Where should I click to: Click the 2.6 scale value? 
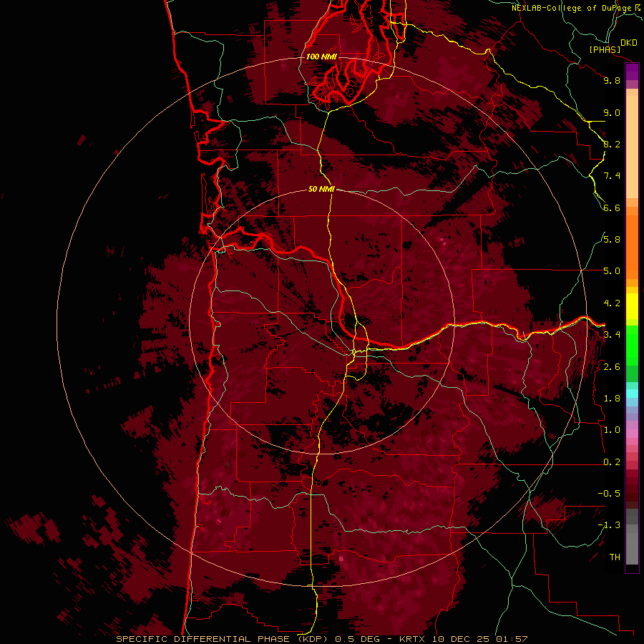click(x=612, y=367)
